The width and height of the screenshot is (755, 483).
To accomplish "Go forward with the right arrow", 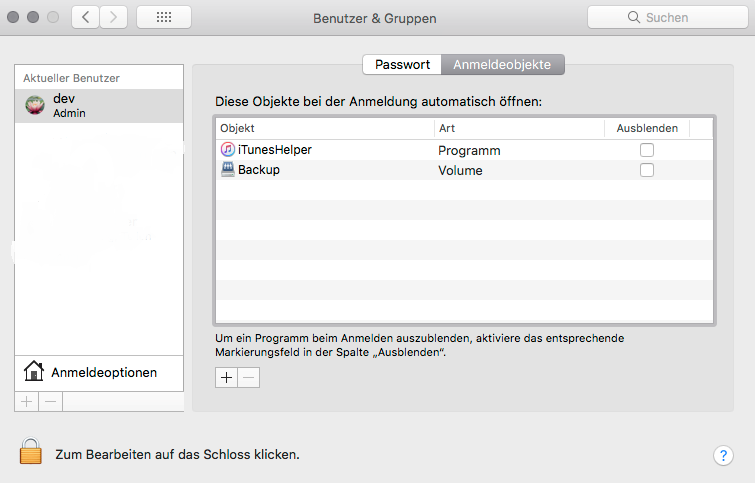I will coord(114,18).
